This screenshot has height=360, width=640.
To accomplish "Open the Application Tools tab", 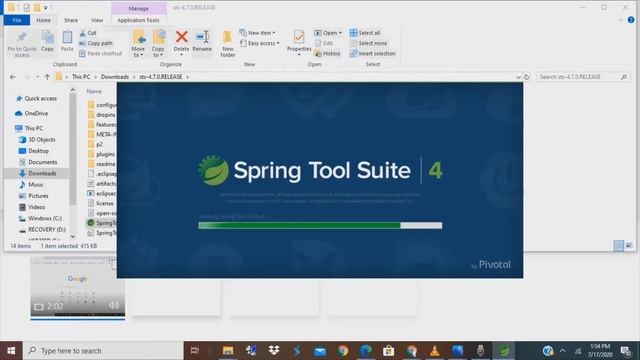I will (x=138, y=20).
